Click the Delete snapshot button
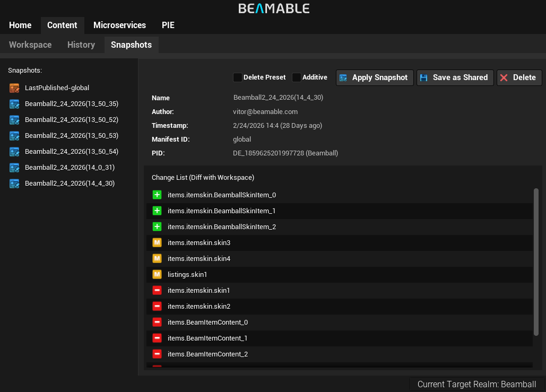The image size is (546, 392). coord(519,77)
